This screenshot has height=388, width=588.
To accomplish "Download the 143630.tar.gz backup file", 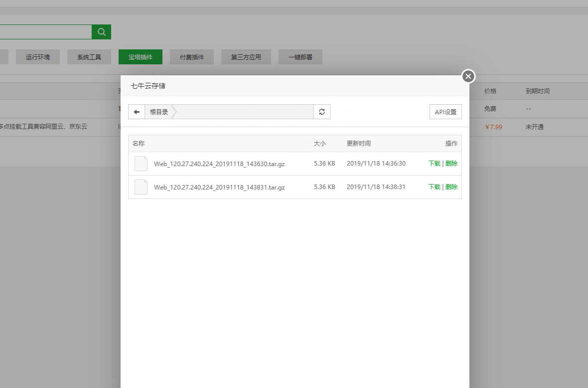I will [434, 164].
